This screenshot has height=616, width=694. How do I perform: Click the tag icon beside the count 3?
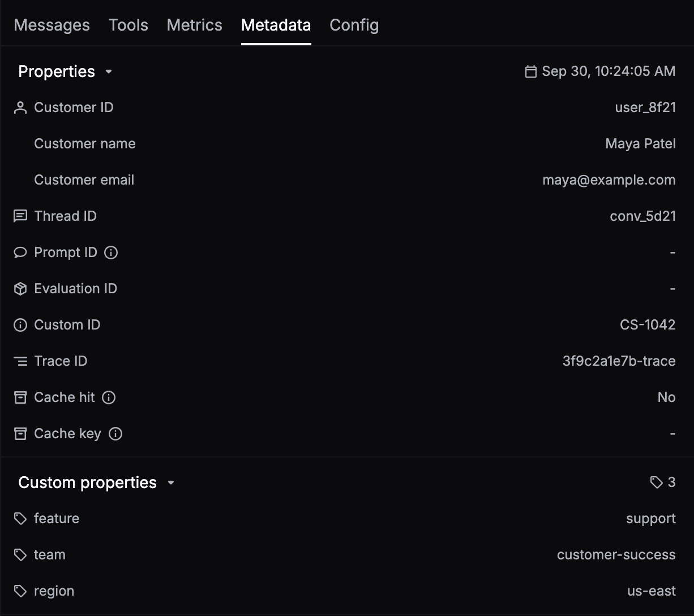click(656, 482)
